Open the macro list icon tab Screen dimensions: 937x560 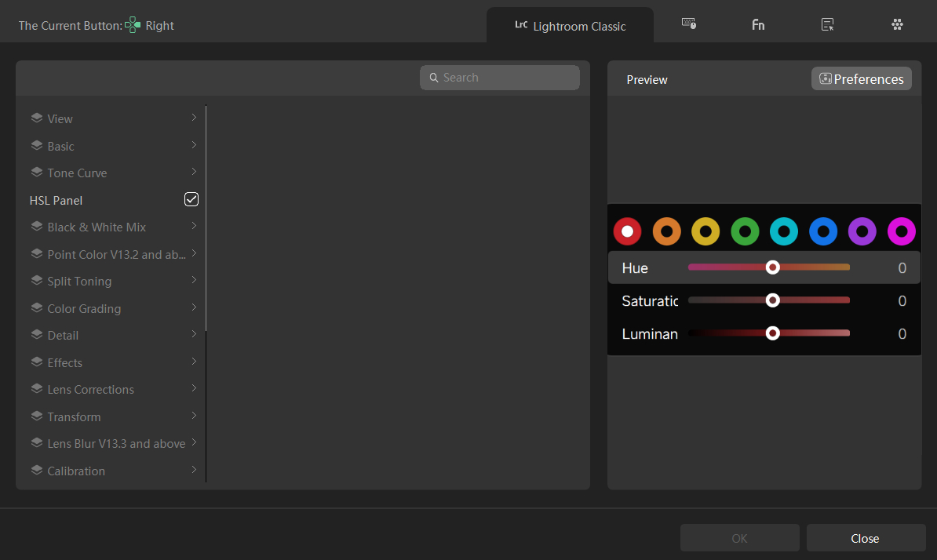coord(827,24)
